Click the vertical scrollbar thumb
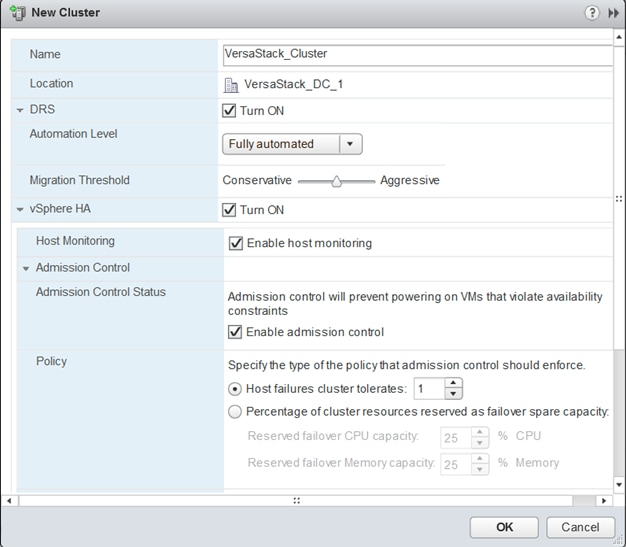 click(619, 198)
